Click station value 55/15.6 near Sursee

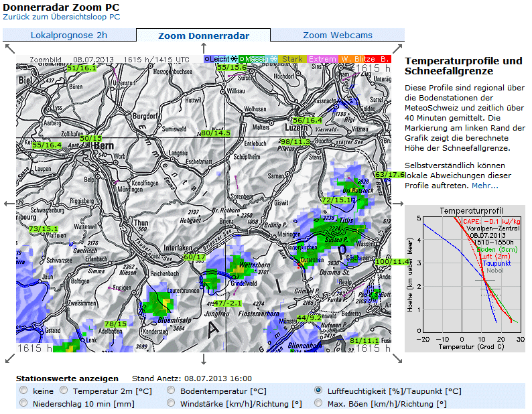click(x=232, y=67)
